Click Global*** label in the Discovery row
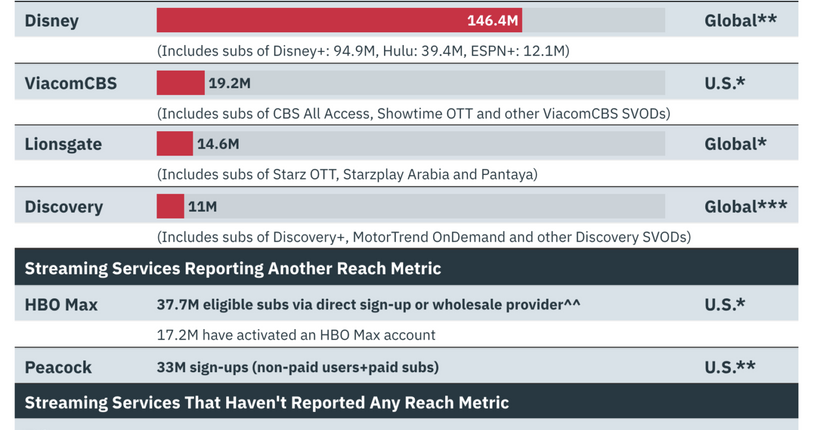The image size is (820, 430). 745,206
